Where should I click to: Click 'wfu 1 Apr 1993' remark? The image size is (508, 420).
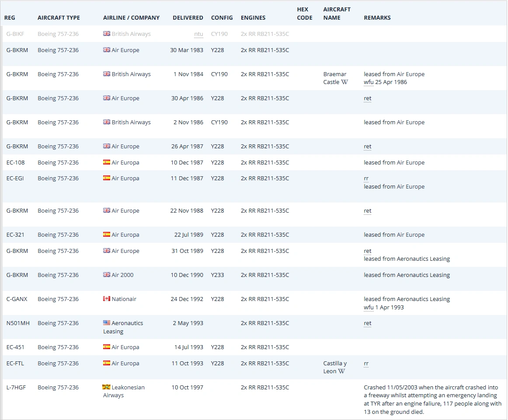click(x=383, y=307)
